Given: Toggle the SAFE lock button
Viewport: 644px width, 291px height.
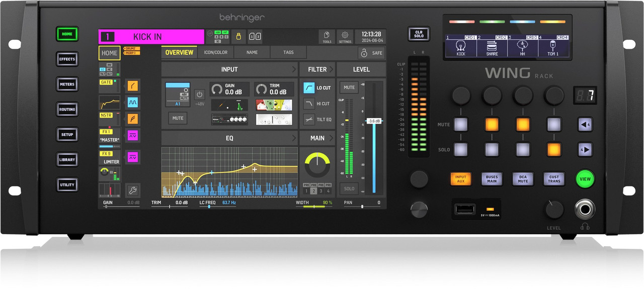Looking at the screenshot, I should [372, 53].
